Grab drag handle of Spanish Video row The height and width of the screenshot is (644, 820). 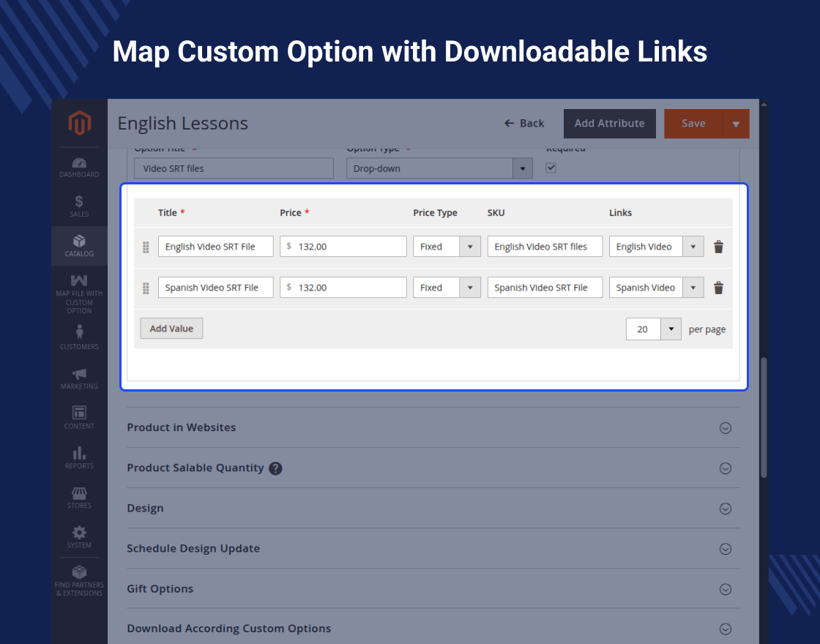pos(146,288)
